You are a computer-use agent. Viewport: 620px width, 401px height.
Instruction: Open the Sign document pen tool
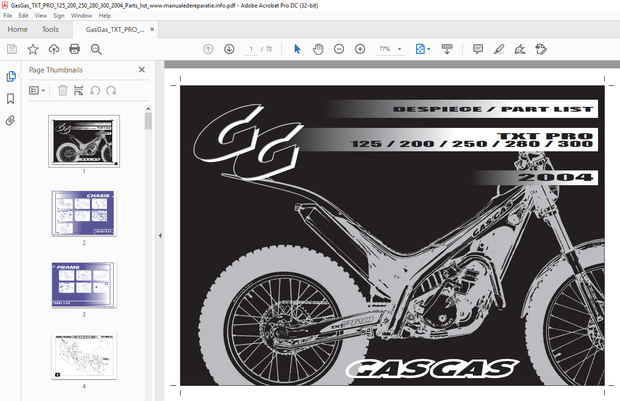click(520, 49)
